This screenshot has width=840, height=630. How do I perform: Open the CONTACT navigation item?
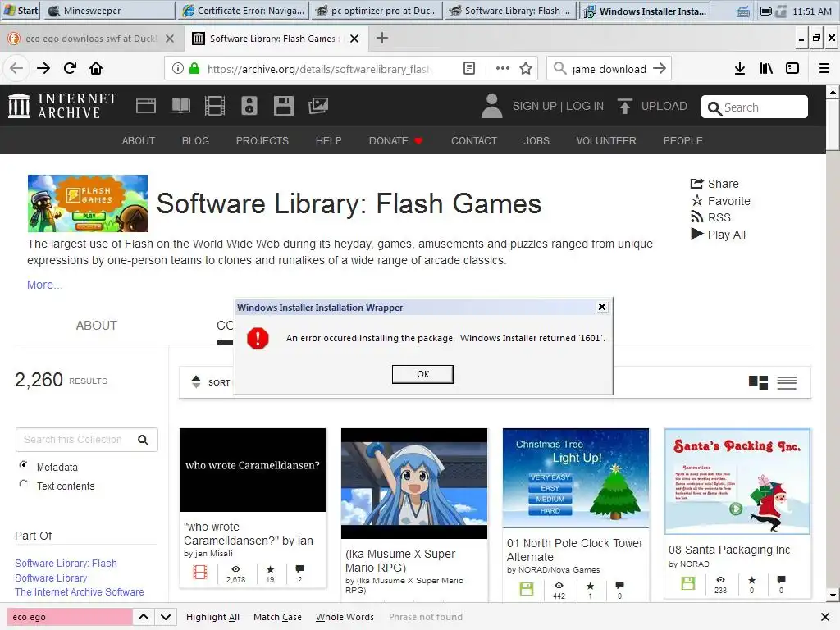pyautogui.click(x=473, y=140)
